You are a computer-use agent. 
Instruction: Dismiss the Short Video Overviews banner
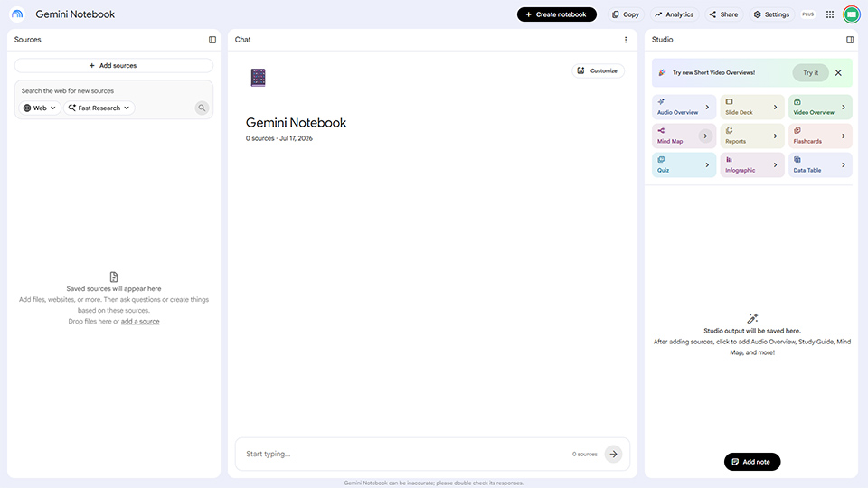coord(838,72)
